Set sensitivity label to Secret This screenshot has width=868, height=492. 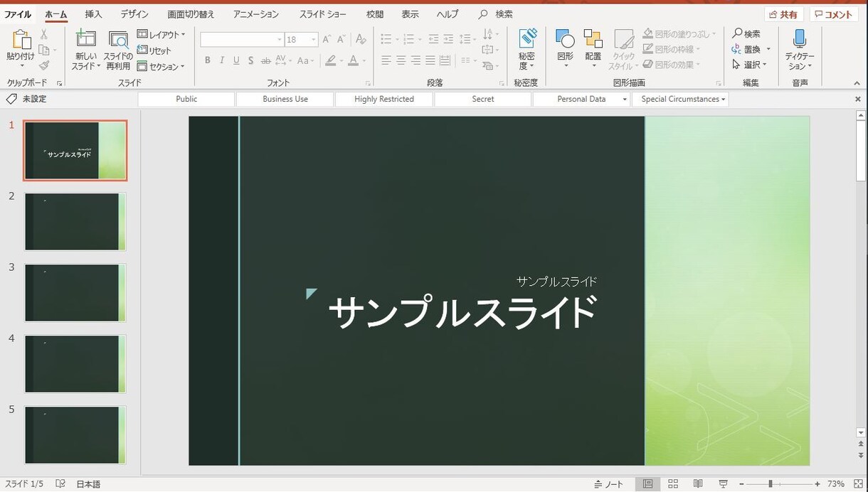[483, 100]
